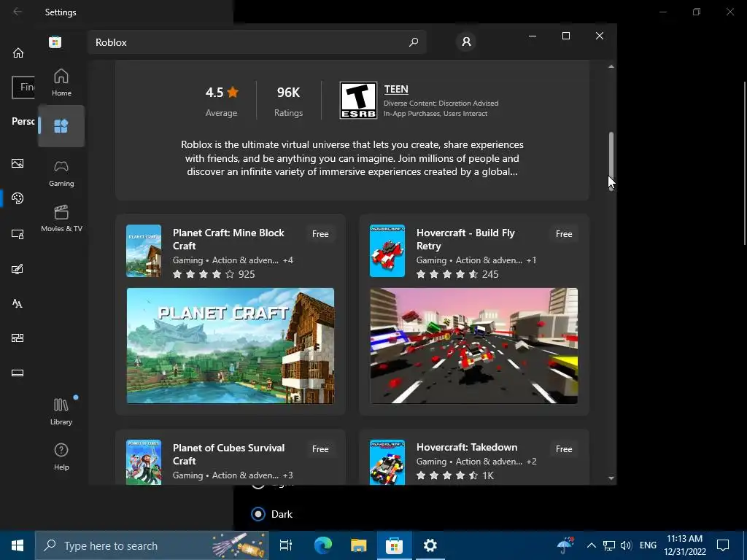Open File Explorer from taskbar
Image resolution: width=747 pixels, height=560 pixels.
(358, 545)
